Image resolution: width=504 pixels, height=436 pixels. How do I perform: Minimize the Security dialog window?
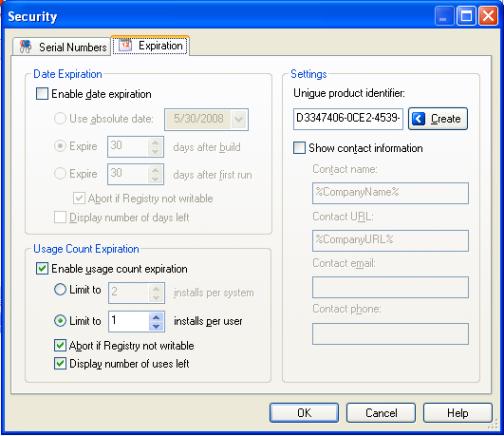[x=444, y=16]
